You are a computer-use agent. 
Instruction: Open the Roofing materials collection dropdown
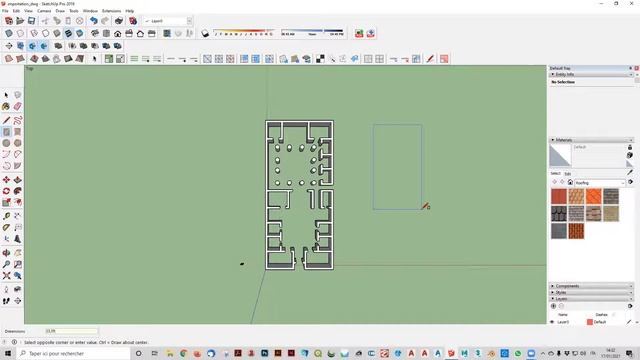click(x=600, y=182)
